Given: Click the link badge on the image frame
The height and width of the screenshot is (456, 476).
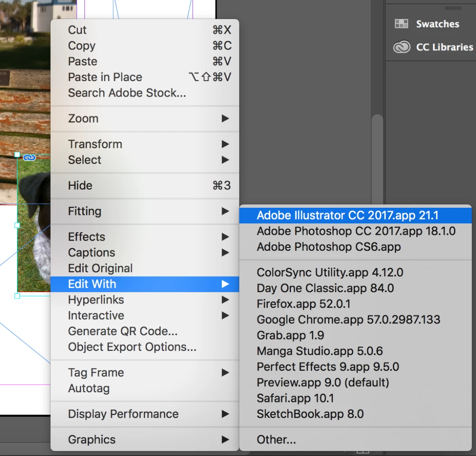Looking at the screenshot, I should click(x=30, y=157).
